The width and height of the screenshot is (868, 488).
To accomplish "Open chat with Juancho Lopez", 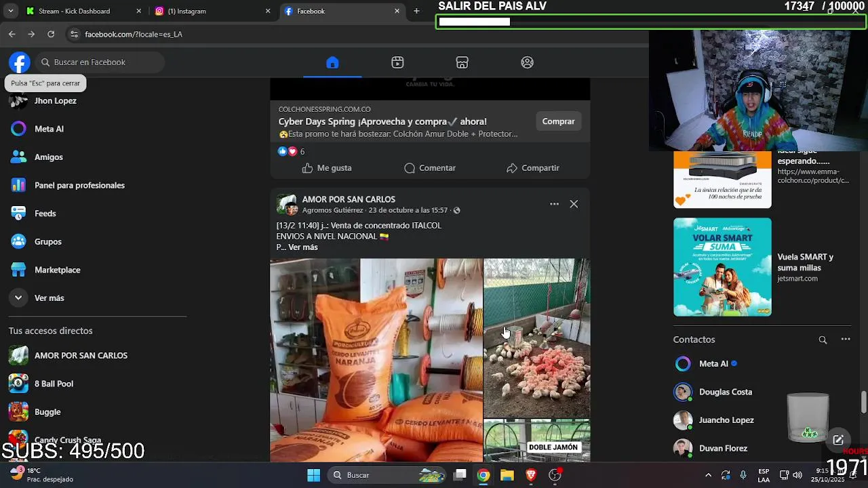I will pyautogui.click(x=726, y=420).
